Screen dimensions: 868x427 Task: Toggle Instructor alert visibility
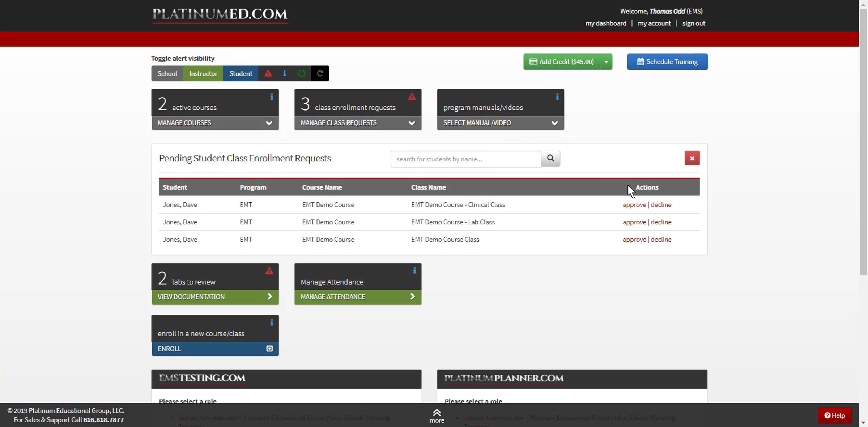[x=203, y=73]
